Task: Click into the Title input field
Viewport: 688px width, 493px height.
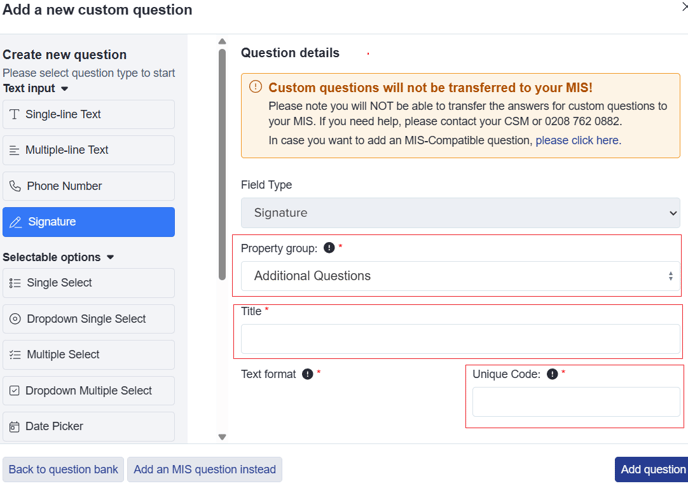Action: click(x=460, y=339)
